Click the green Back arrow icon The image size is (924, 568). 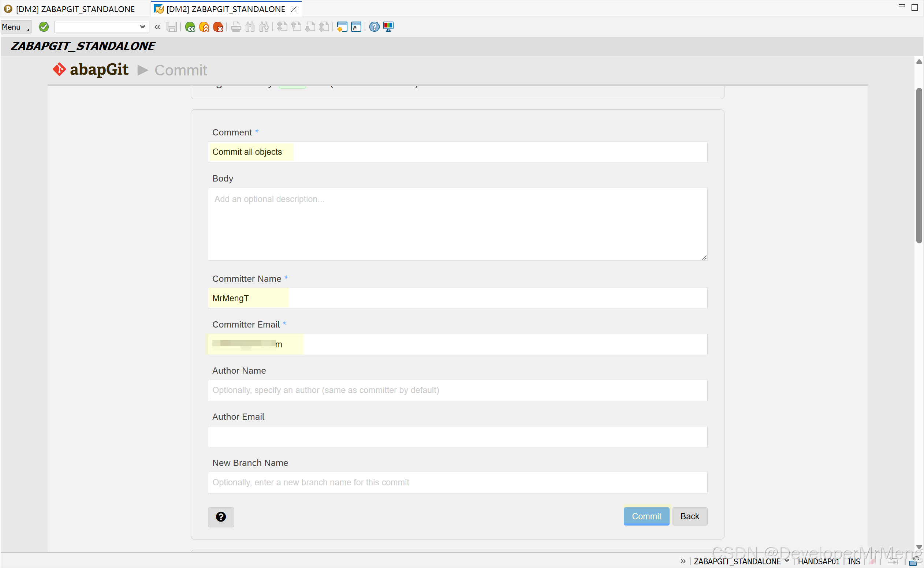coord(190,27)
